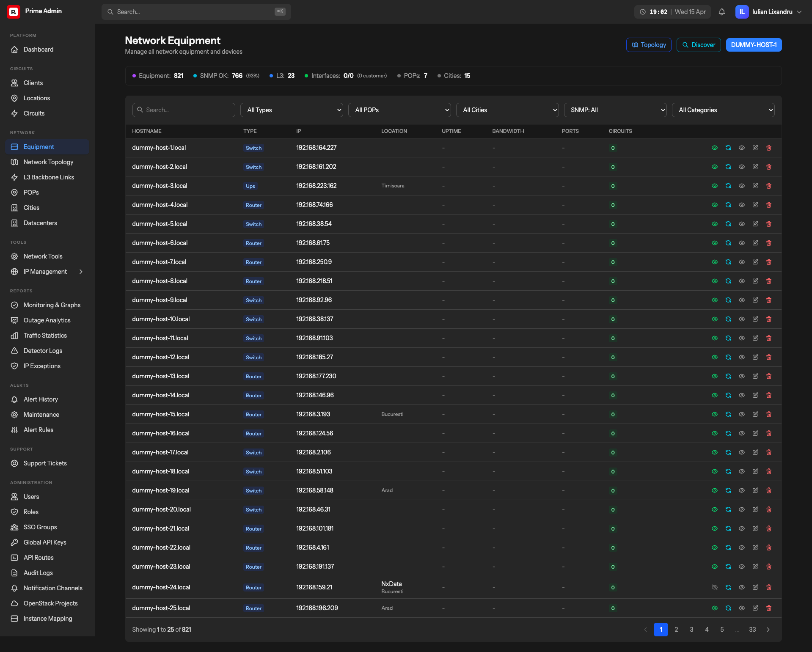Open the All Types dropdown
Screen dimensions: 812x652
coord(291,110)
